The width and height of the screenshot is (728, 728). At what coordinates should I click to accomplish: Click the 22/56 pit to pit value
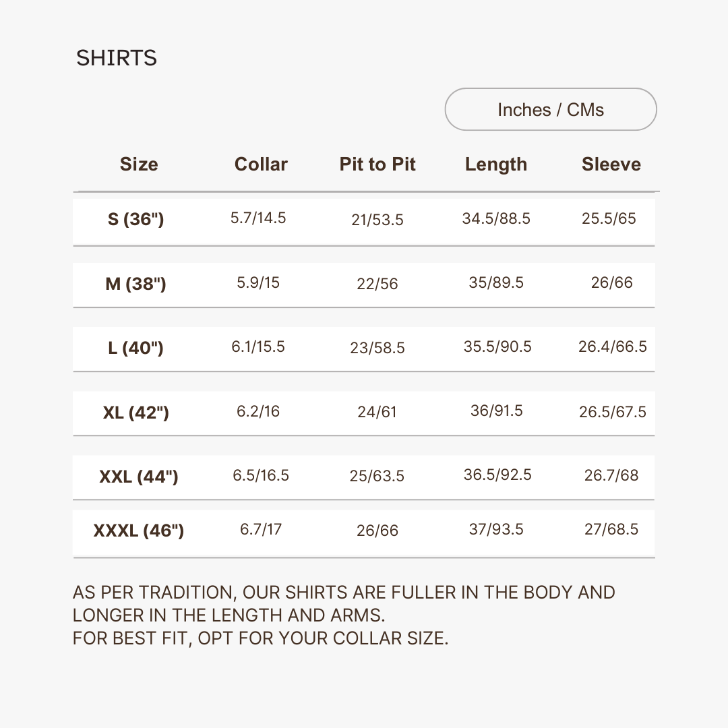coord(377,284)
